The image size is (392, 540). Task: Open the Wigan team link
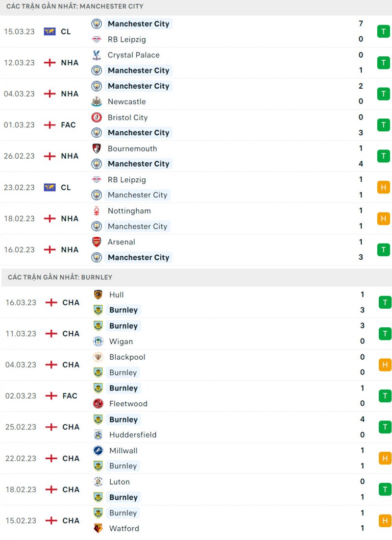coord(121,342)
